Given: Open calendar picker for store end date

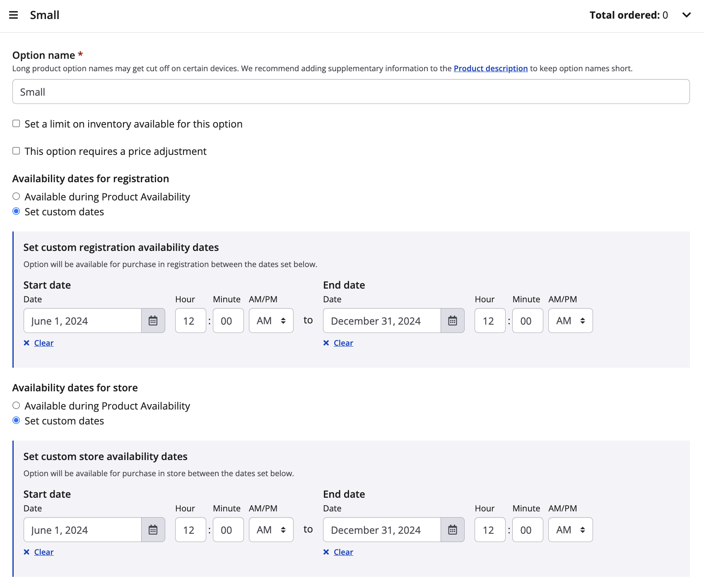Looking at the screenshot, I should pyautogui.click(x=453, y=530).
